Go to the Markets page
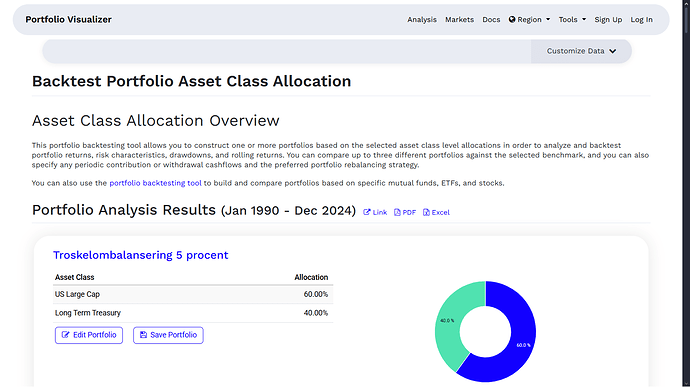 459,19
